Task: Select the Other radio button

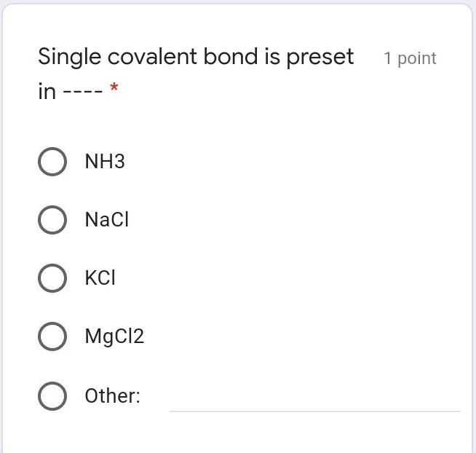Action: 52,396
